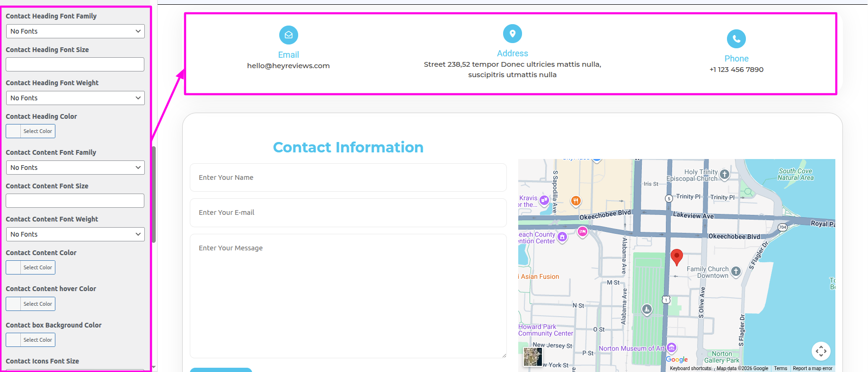
Task: Select color for Contact Heading Color
Action: (30, 131)
